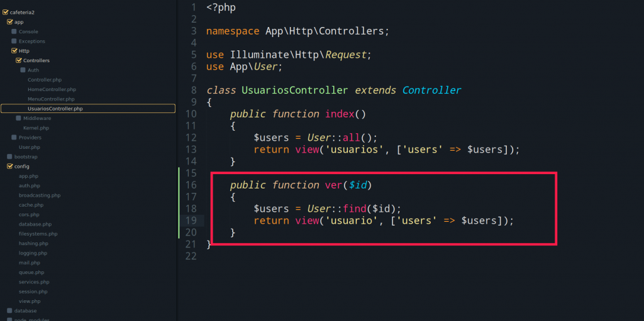Click line number 16 in the gutter
The image size is (644, 321).
tap(190, 185)
